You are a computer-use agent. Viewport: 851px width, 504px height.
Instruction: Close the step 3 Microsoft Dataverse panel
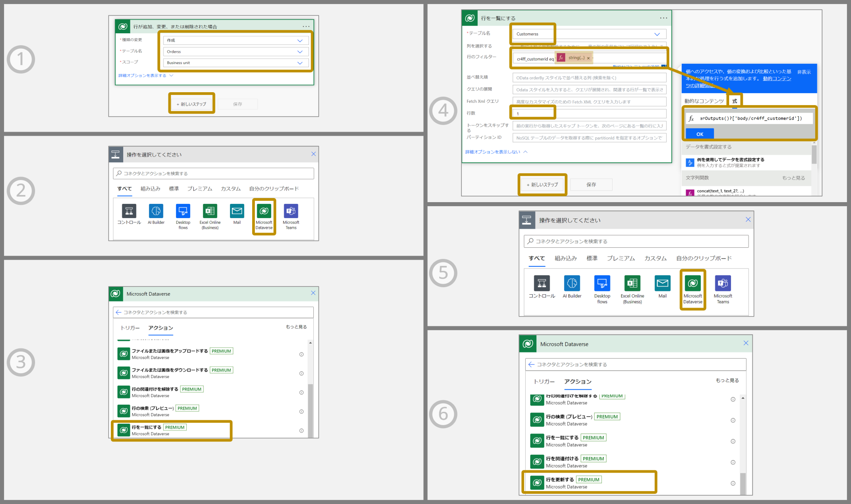tap(313, 293)
